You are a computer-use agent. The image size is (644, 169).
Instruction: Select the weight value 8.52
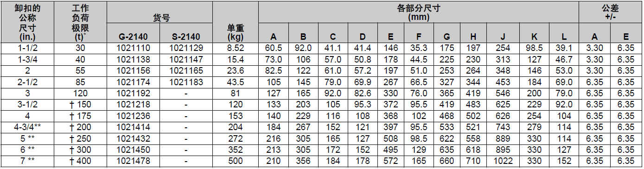pyautogui.click(x=236, y=48)
